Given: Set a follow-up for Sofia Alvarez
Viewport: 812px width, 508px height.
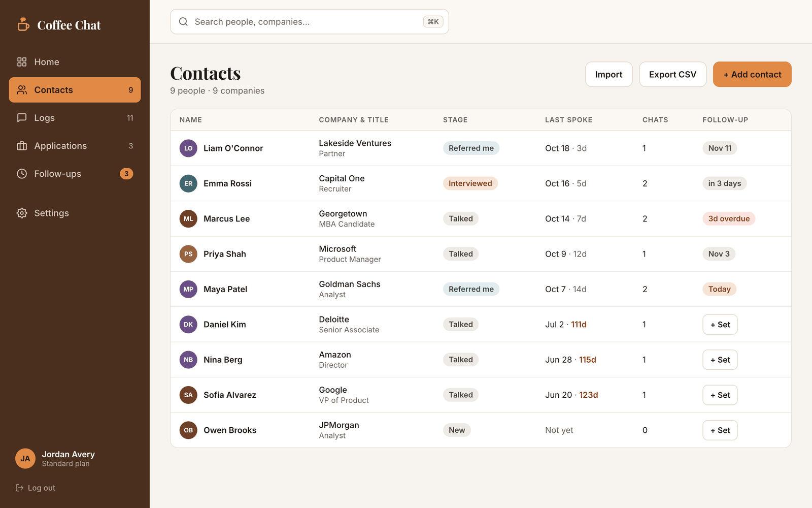Looking at the screenshot, I should pos(720,395).
